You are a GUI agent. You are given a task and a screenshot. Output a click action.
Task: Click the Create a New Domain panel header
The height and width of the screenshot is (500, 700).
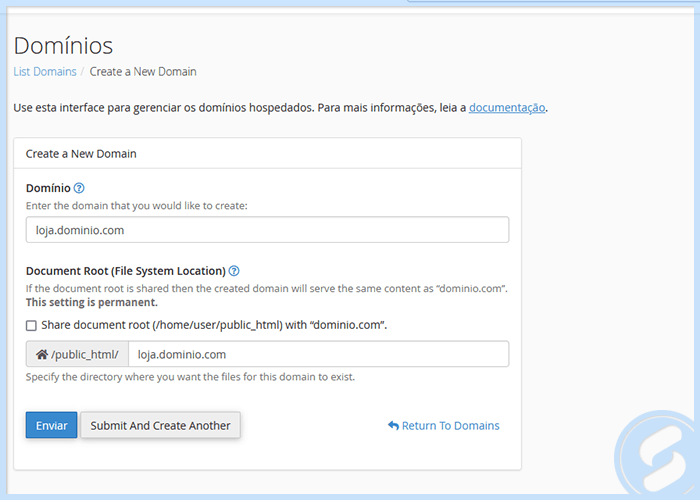pyautogui.click(x=267, y=154)
